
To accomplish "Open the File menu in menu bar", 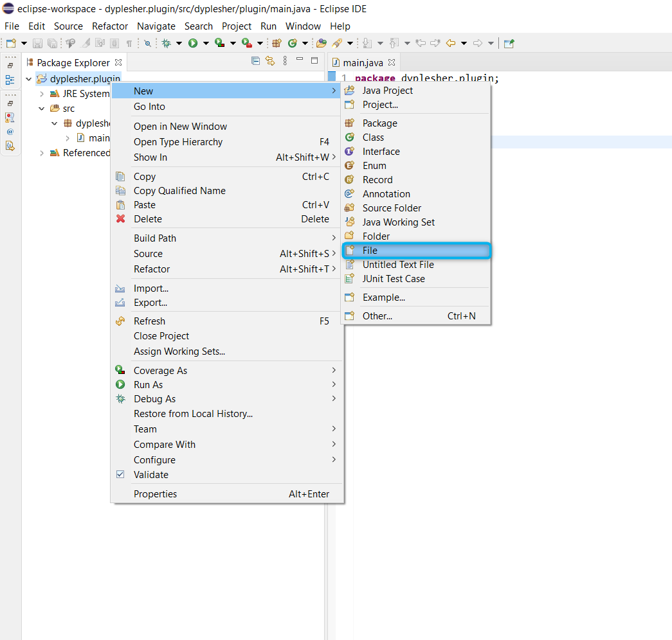I will click(12, 26).
